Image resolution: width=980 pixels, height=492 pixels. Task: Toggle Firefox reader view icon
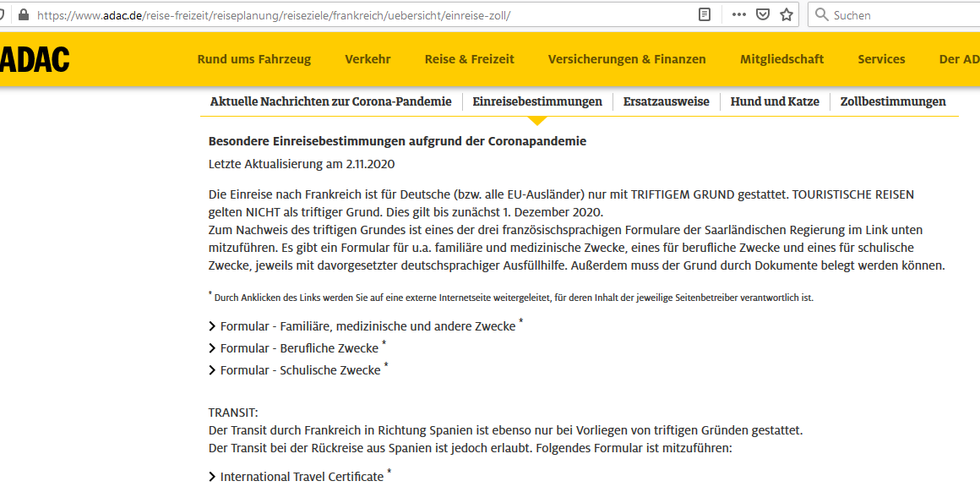click(x=705, y=14)
